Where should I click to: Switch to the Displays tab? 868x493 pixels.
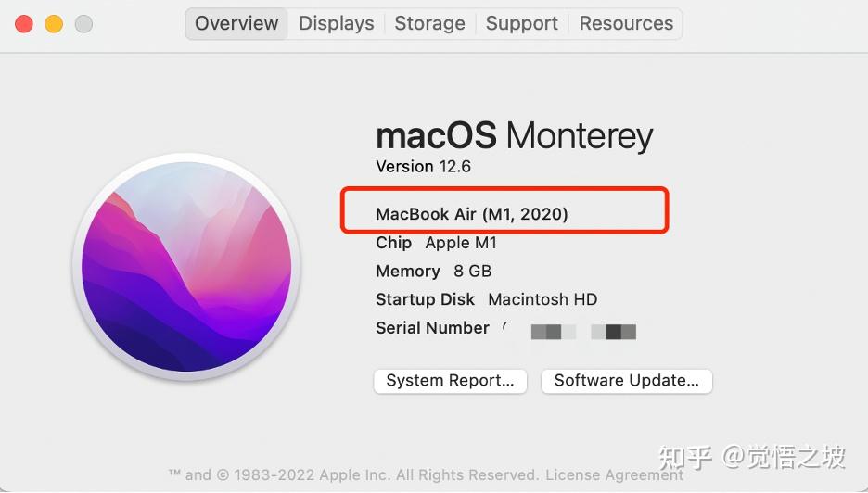click(337, 24)
